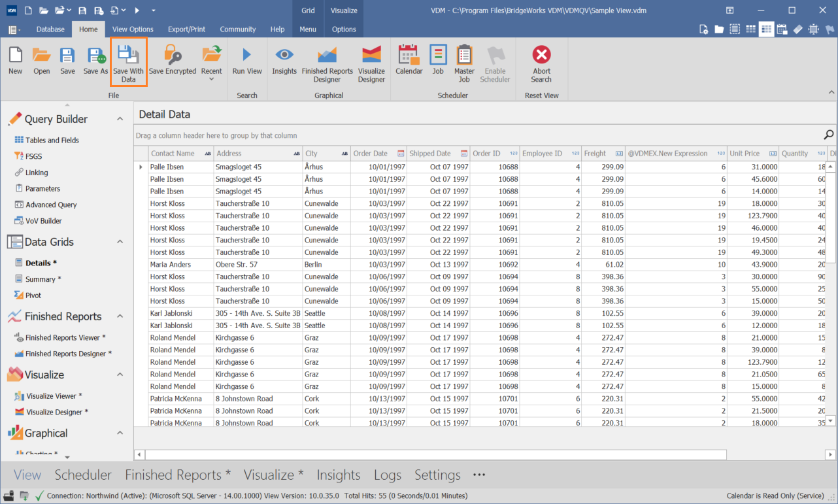
Task: Open the Recent files dropdown
Action: pos(211,64)
